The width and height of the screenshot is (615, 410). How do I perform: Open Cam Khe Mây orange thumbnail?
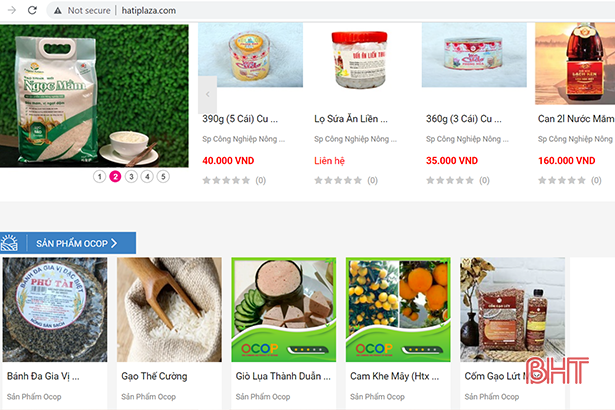pos(398,310)
